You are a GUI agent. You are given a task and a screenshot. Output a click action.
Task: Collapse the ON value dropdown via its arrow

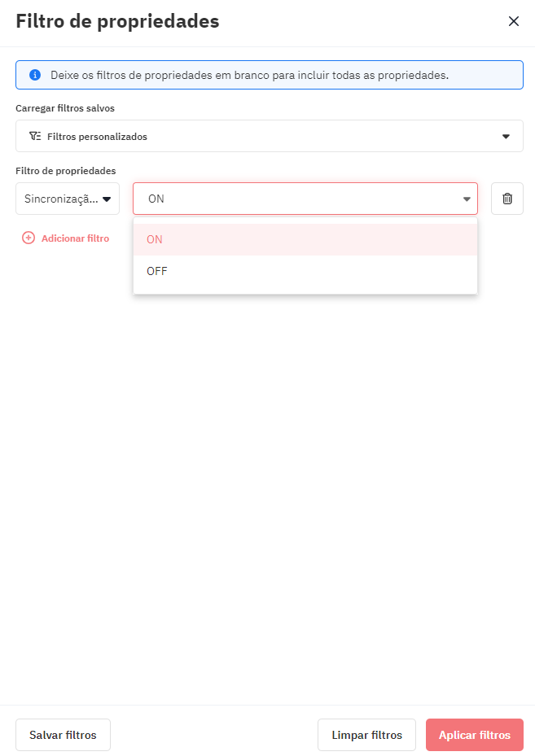467,199
